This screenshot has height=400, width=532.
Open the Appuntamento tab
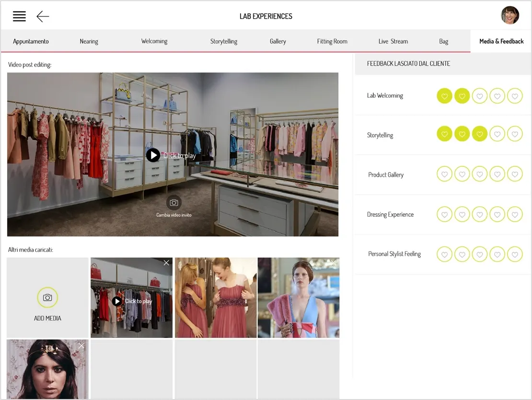click(31, 41)
